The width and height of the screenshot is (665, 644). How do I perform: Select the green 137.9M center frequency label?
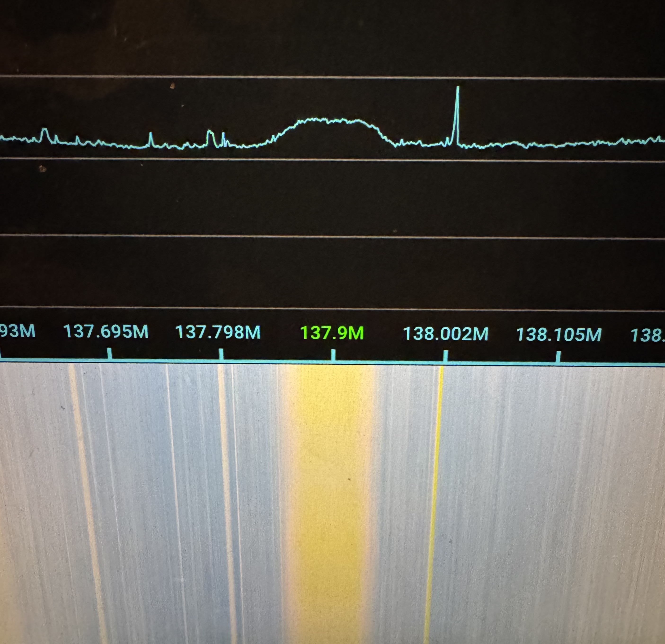click(332, 333)
